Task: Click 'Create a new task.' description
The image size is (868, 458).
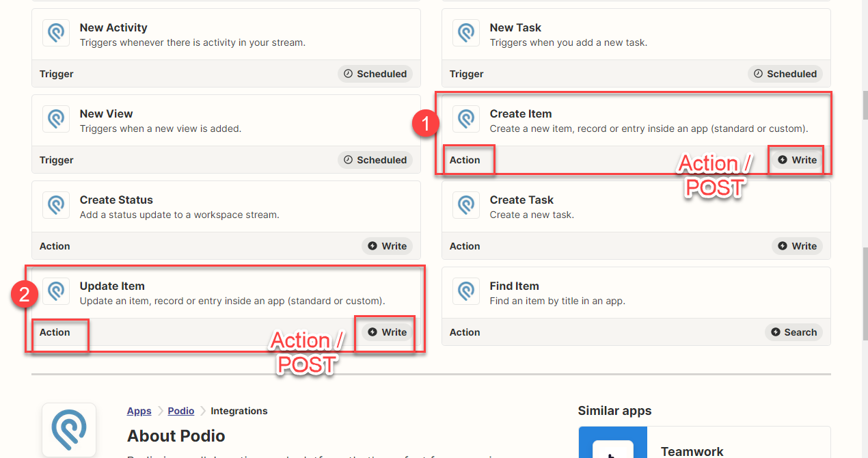Action: click(532, 215)
